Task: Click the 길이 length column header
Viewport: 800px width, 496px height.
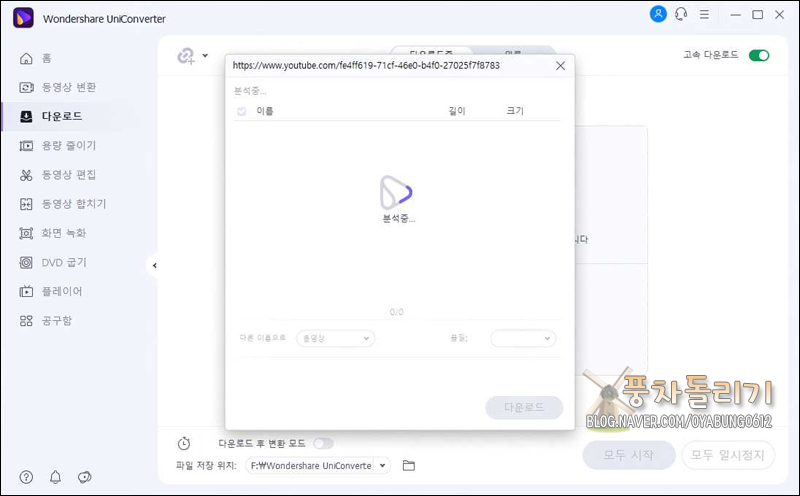Action: [x=457, y=111]
